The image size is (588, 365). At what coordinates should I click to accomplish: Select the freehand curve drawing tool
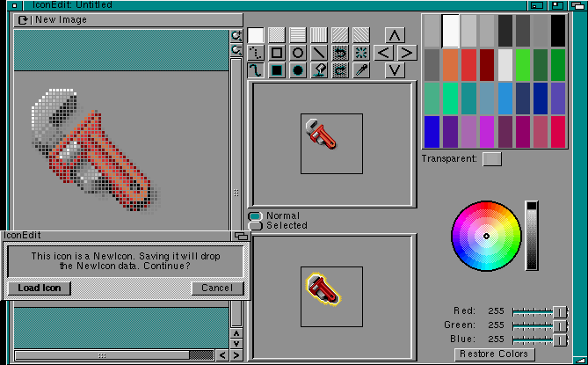point(256,69)
